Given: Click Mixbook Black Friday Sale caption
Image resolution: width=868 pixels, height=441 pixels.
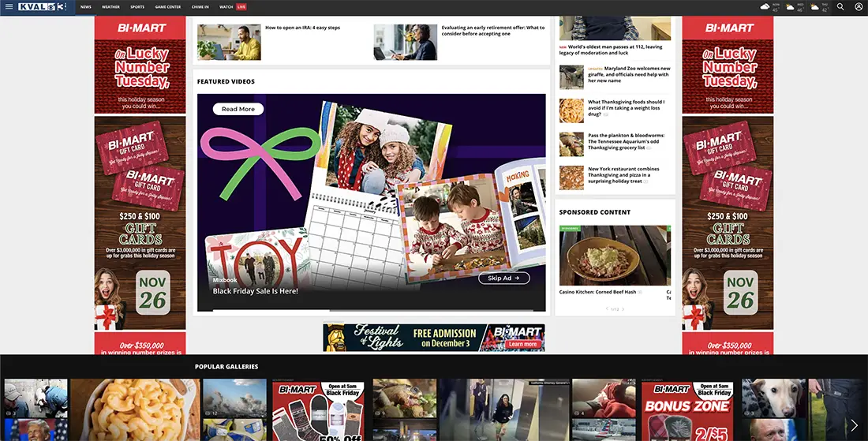Looking at the screenshot, I should tap(255, 291).
